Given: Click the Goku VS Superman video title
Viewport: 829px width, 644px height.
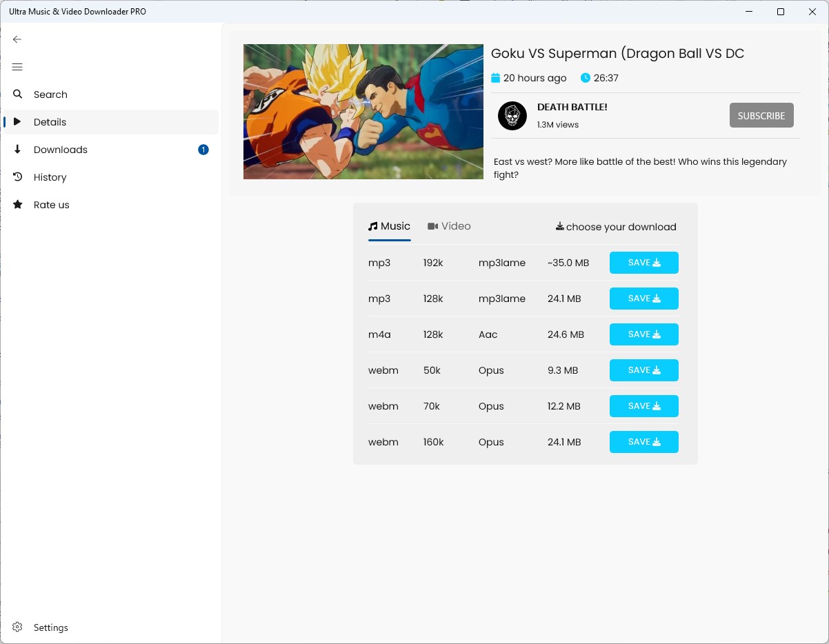Looking at the screenshot, I should click(x=617, y=53).
